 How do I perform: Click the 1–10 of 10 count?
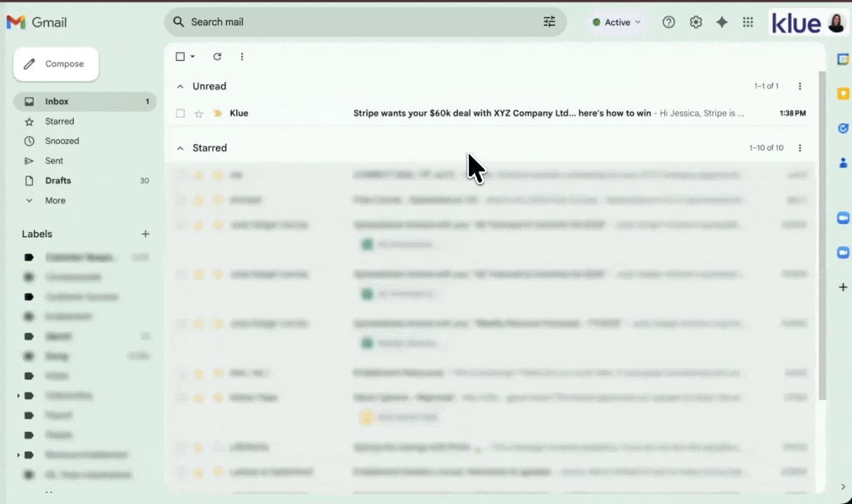coord(766,148)
